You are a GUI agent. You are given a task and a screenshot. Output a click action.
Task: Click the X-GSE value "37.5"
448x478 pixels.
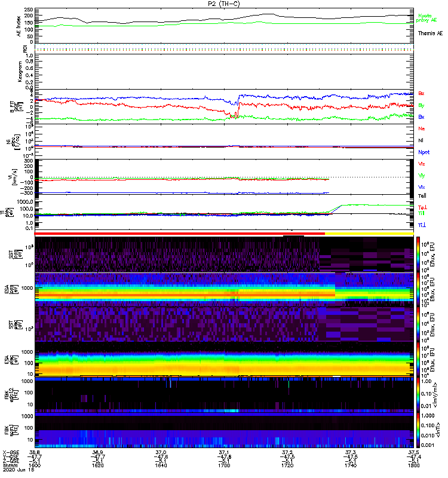point(414,452)
